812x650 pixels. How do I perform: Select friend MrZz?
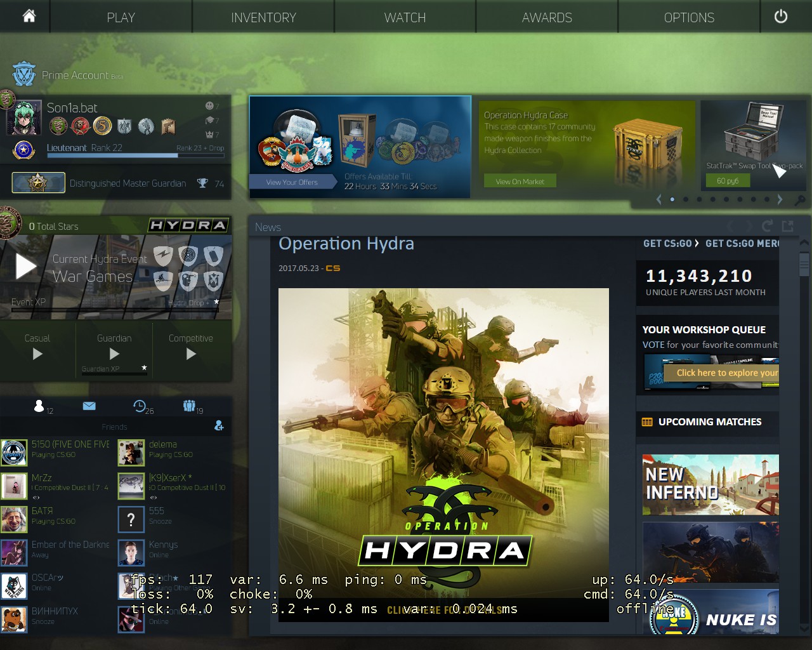pos(55,485)
